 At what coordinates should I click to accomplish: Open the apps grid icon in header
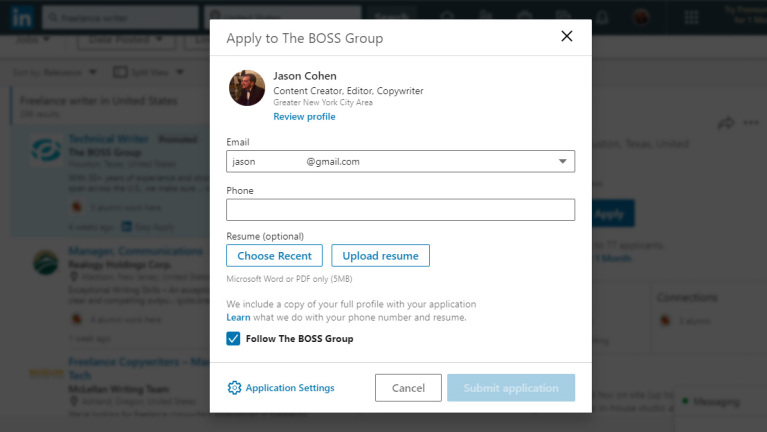point(691,18)
